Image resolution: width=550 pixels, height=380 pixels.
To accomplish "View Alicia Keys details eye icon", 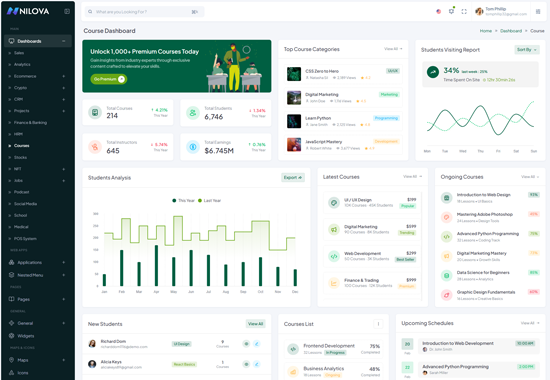I will (x=246, y=364).
